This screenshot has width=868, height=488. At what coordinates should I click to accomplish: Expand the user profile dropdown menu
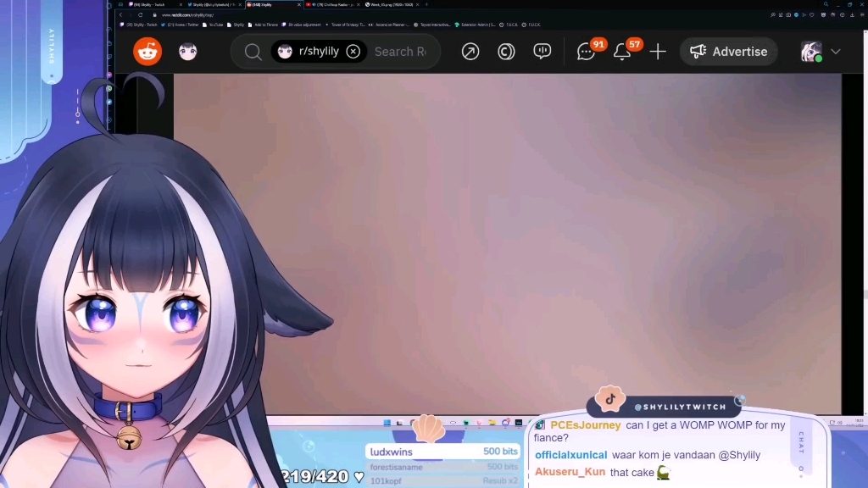point(836,52)
